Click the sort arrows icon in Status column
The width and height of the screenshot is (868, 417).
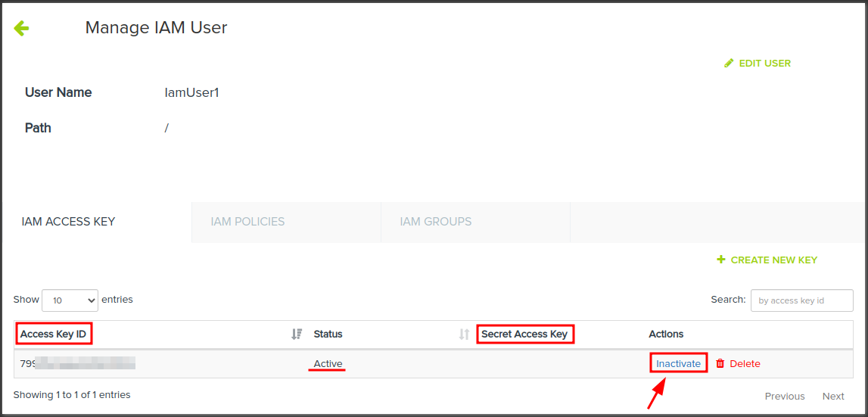point(464,334)
